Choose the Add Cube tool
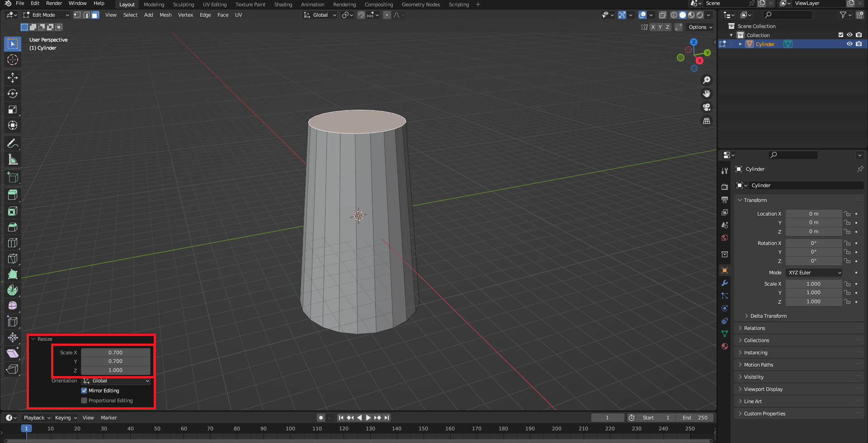The image size is (868, 443). 13,178
